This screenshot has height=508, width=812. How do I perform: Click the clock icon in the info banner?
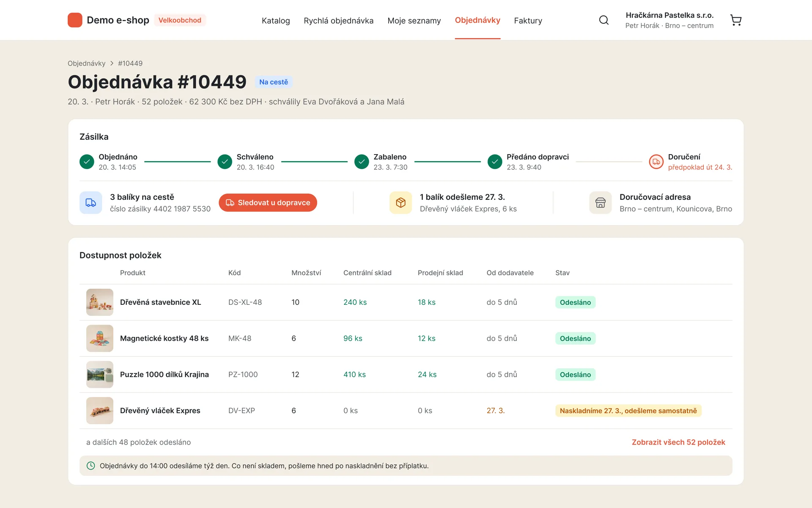[x=91, y=466]
